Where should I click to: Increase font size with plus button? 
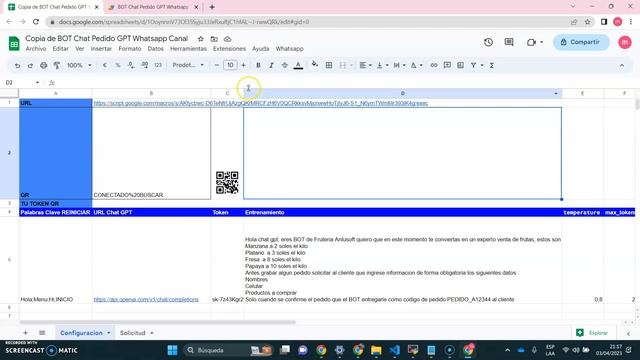[243, 65]
